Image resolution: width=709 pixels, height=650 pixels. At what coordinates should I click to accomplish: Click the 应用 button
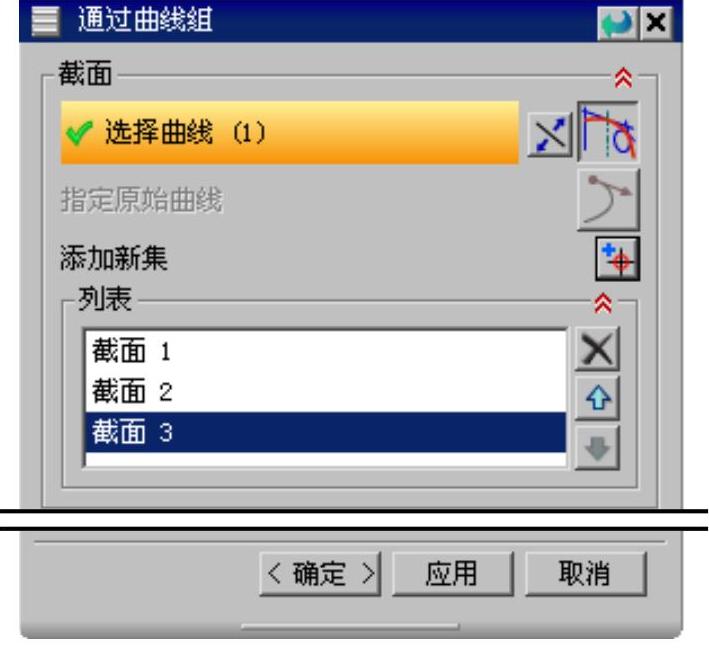453,574
